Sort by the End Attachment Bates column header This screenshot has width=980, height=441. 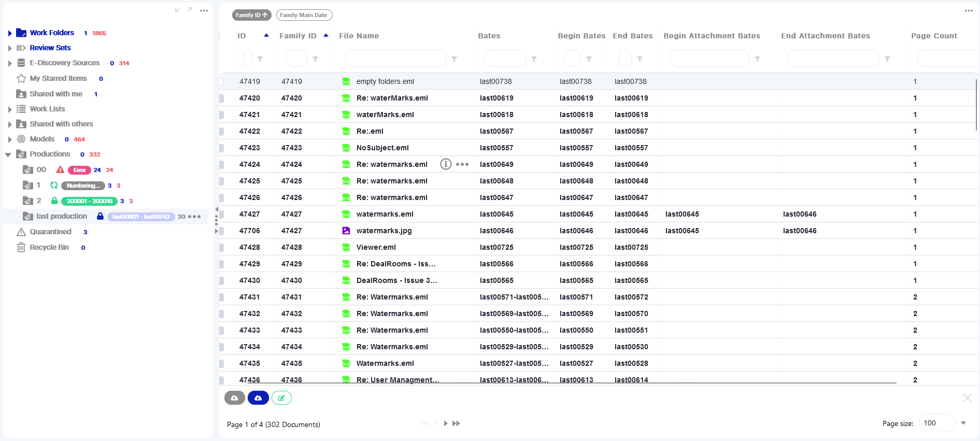[x=826, y=36]
